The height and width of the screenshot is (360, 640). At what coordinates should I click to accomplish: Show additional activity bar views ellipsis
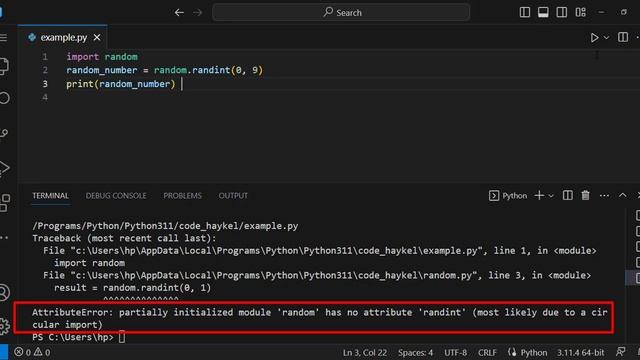click(4, 238)
